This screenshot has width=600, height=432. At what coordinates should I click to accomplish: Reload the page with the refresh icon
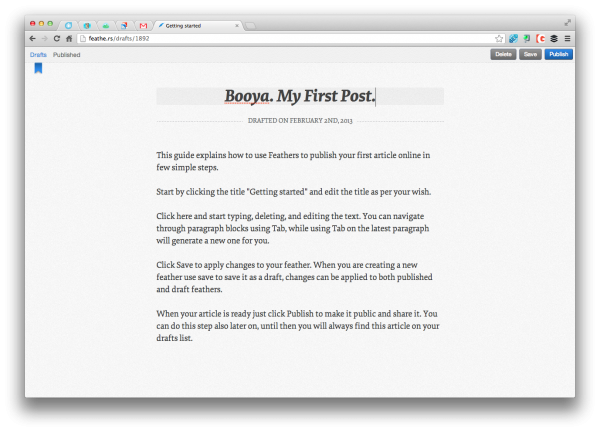tap(57, 38)
